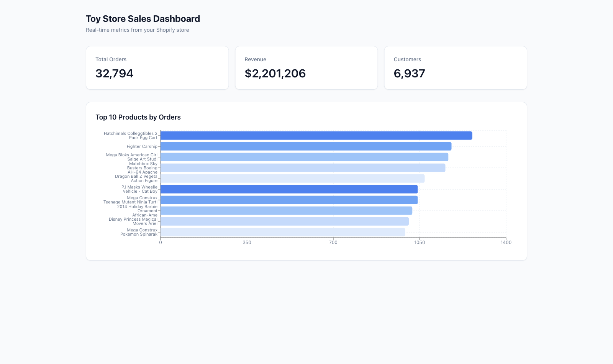Click the Hatchimals Colleggtibles axis label
This screenshot has width=613, height=364.
point(131,136)
